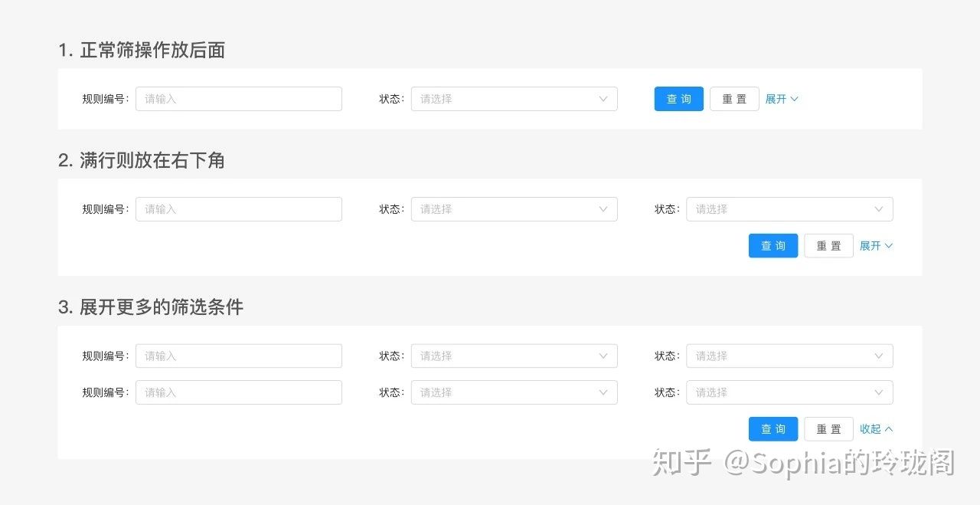Click the chevron next to 展开 in section 1
The width and height of the screenshot is (980, 505).
coord(794,98)
